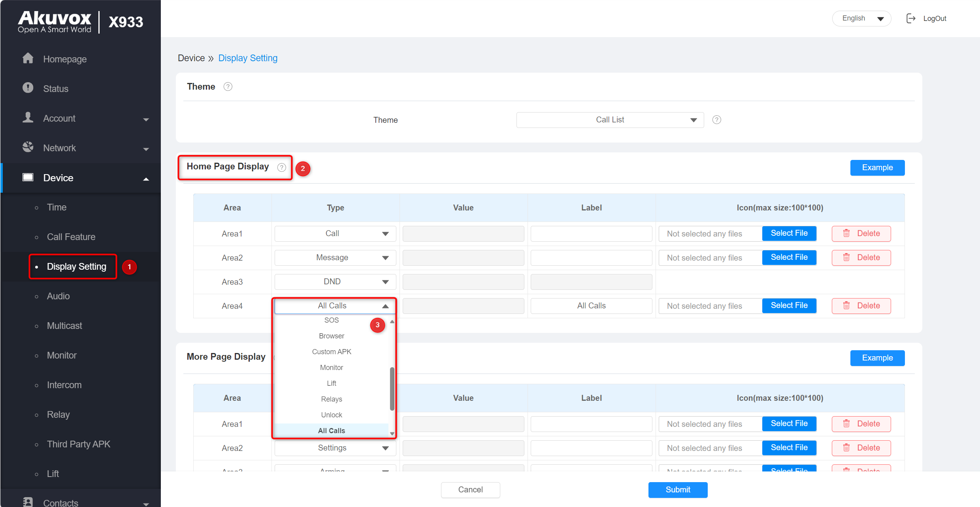980x507 pixels.
Task: Choose Relays in the type list
Action: 332,399
